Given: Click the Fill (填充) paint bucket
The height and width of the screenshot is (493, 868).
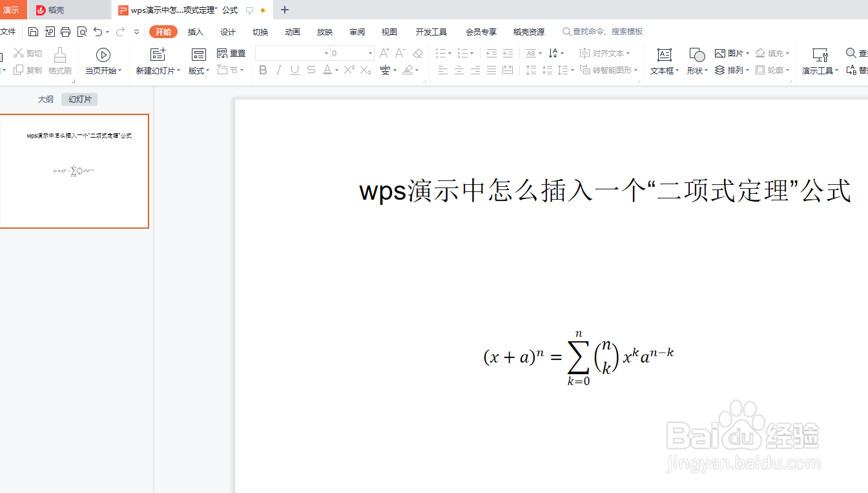Looking at the screenshot, I should [x=761, y=53].
